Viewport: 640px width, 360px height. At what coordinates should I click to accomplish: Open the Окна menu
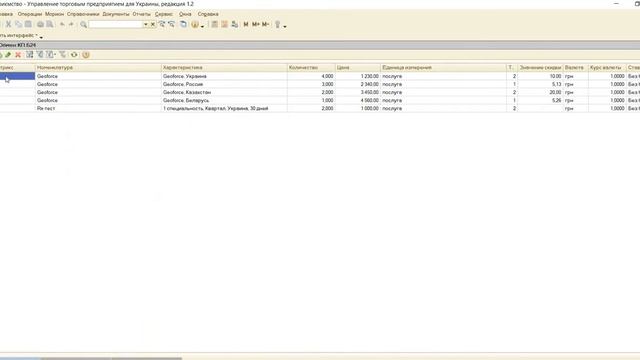[x=185, y=14]
